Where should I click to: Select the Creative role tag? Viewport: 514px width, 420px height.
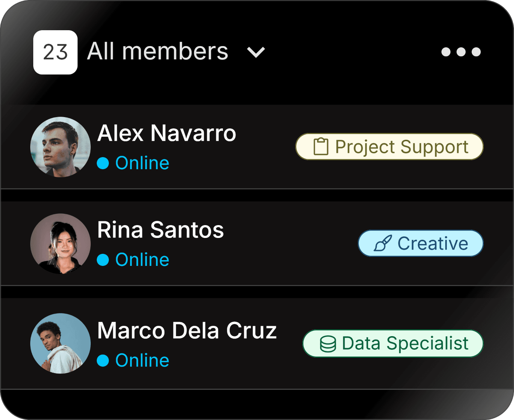tap(421, 243)
